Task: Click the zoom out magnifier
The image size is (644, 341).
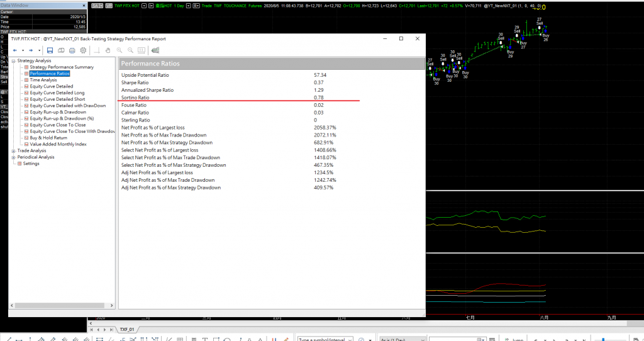Action: click(x=130, y=50)
